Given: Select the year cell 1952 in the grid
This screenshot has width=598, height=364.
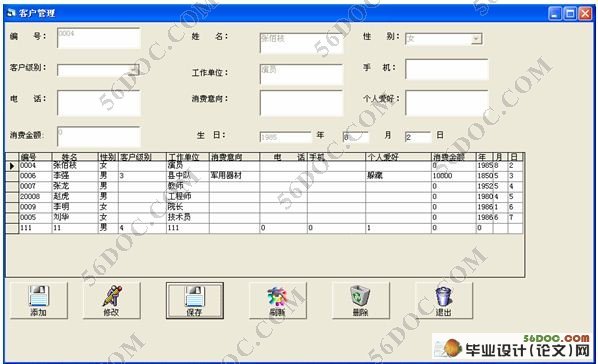Looking at the screenshot, I should [x=485, y=186].
